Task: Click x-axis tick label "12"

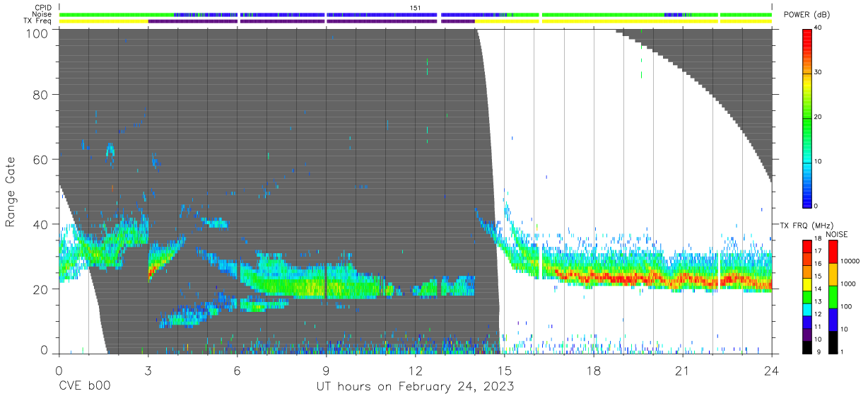Action: pos(415,369)
